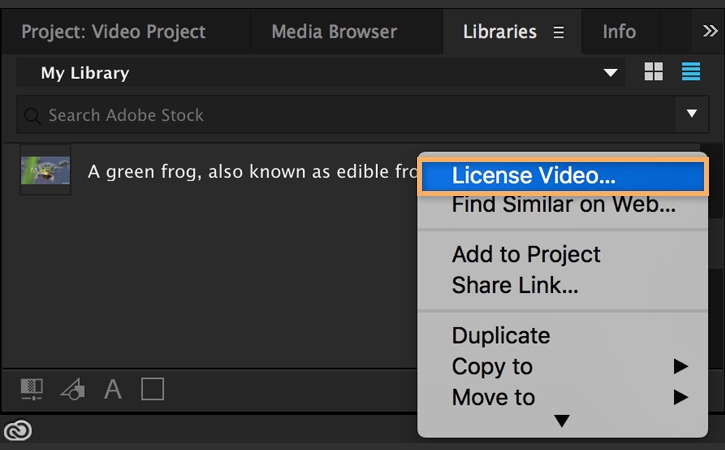Click the magnifier icon in Adobe Stock search
The image size is (725, 450).
34,116
